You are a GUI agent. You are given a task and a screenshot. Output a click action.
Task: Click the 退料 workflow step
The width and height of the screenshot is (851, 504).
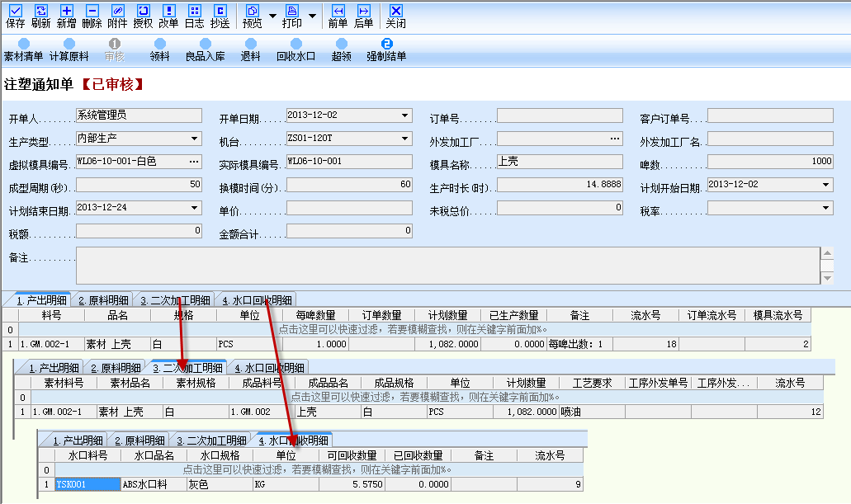(x=250, y=50)
